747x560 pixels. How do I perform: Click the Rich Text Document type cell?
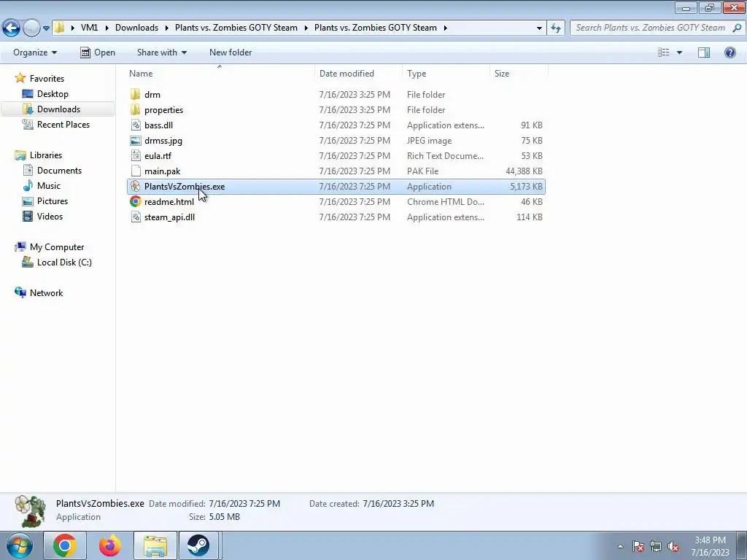[x=446, y=156]
